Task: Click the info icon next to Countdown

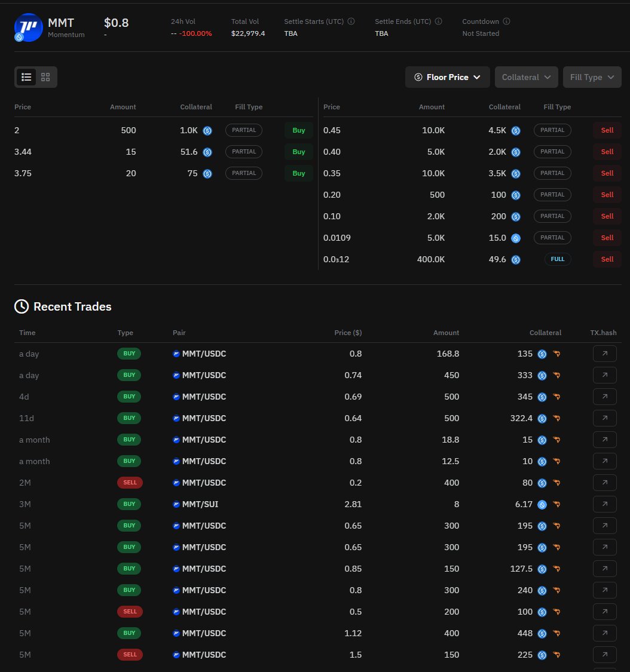Action: tap(506, 22)
